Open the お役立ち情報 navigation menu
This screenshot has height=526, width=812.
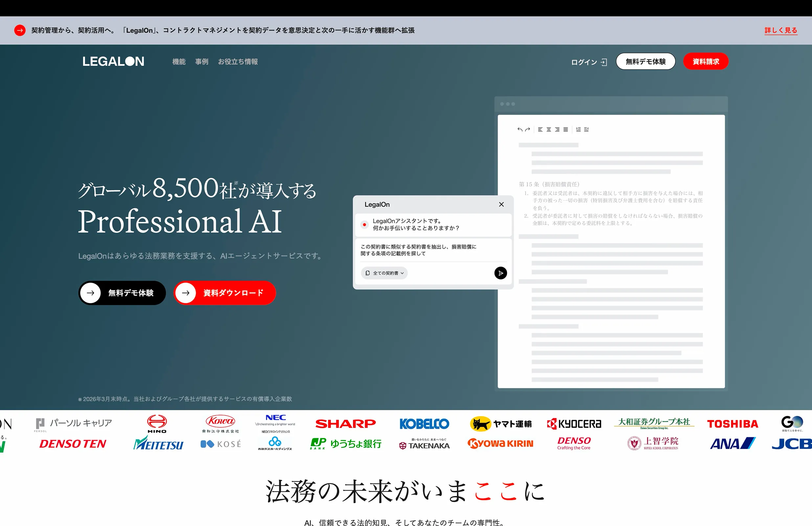[x=238, y=62]
